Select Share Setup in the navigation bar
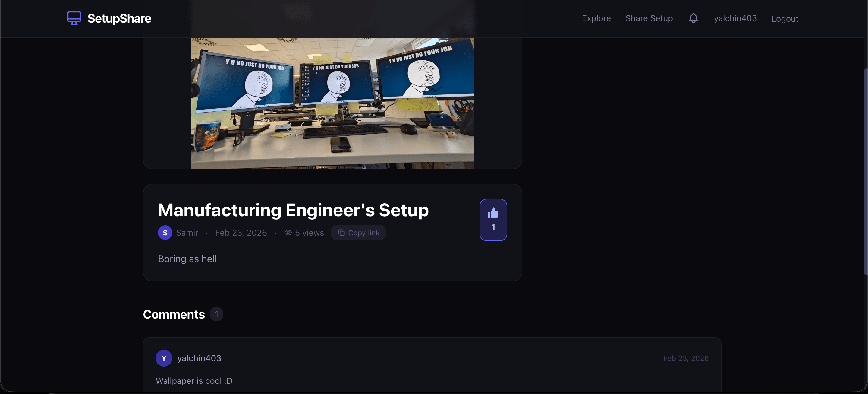This screenshot has height=394, width=868. tap(649, 18)
